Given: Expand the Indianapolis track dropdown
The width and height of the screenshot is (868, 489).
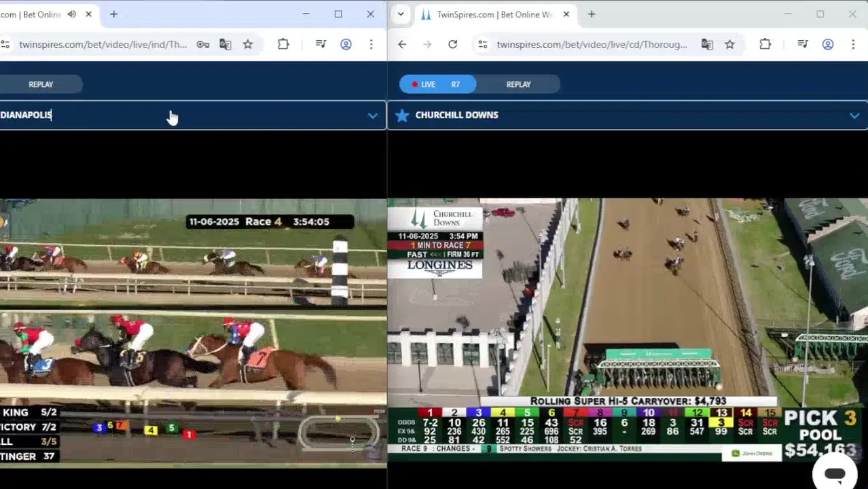Looking at the screenshot, I should [x=372, y=115].
